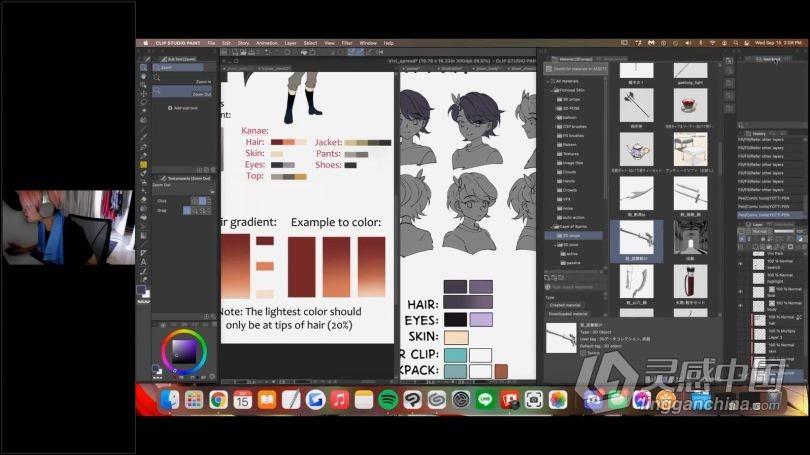Select the teapot material thumbnail
The image size is (810, 455).
(x=636, y=150)
